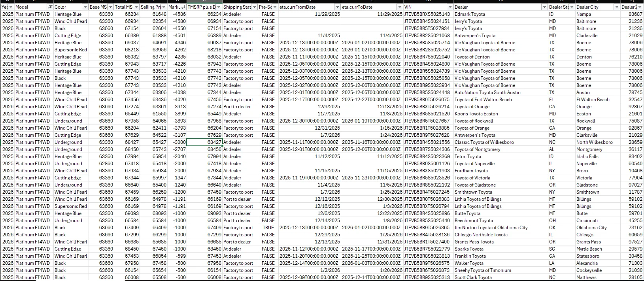Open the Selling Price filter dropdown
644x281 pixels.
coord(164,7)
